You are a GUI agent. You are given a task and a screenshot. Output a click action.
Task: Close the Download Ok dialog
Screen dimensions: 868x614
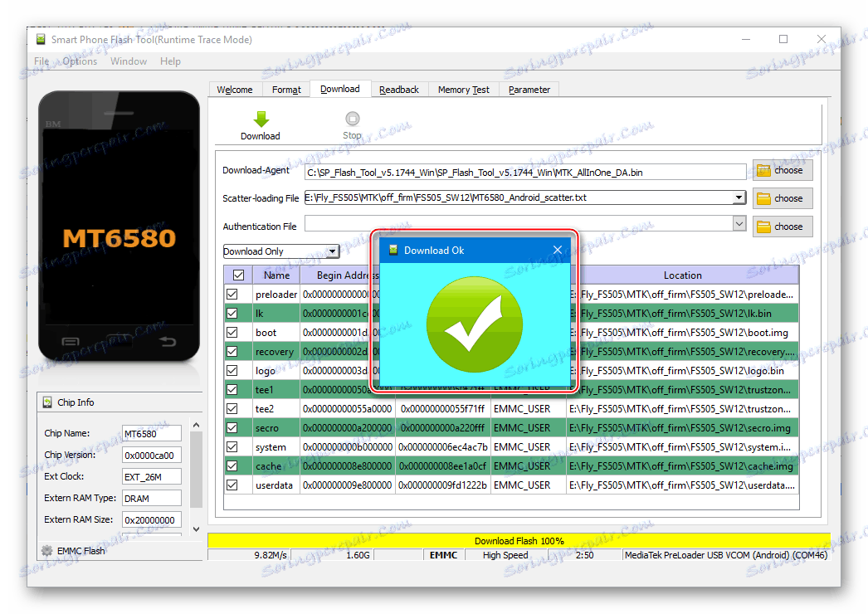tap(558, 251)
